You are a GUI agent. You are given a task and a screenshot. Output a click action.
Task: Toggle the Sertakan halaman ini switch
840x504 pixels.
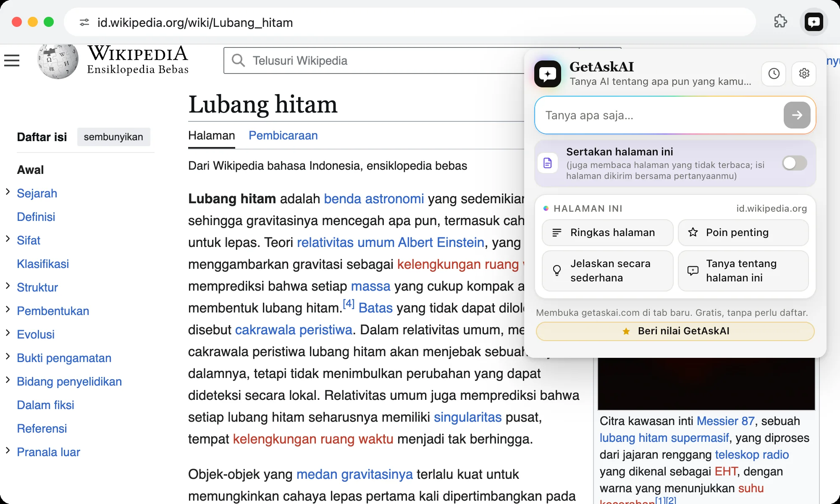pyautogui.click(x=794, y=163)
